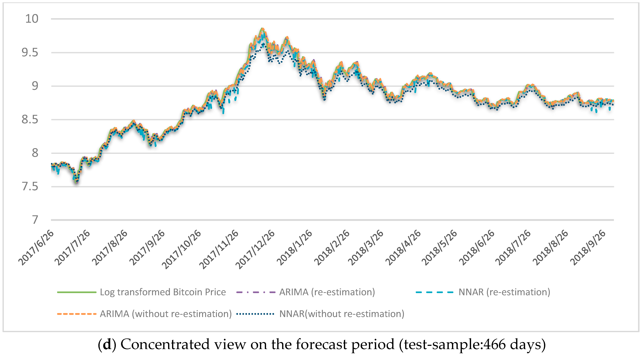Viewport: 644px width, 357px height.
Task: Select the "ARIMA (re-estimation)" legend label
Action: [327, 292]
